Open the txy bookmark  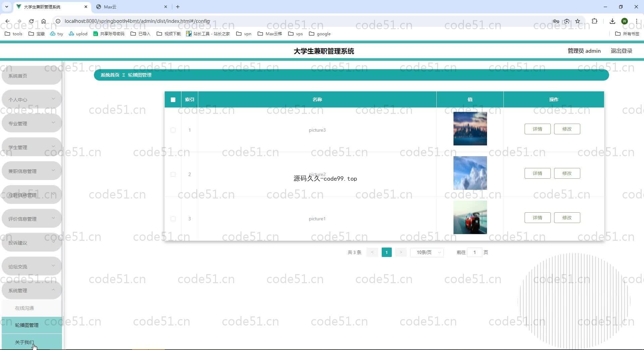tap(56, 34)
